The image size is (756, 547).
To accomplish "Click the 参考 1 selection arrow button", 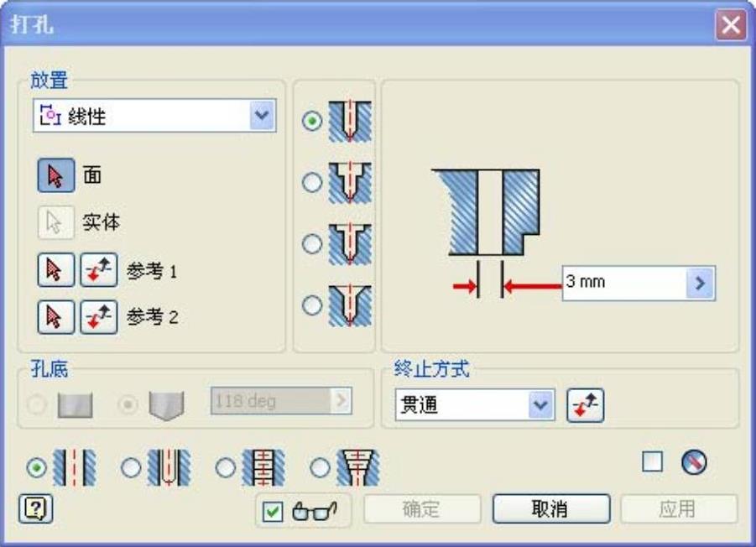I will point(56,270).
